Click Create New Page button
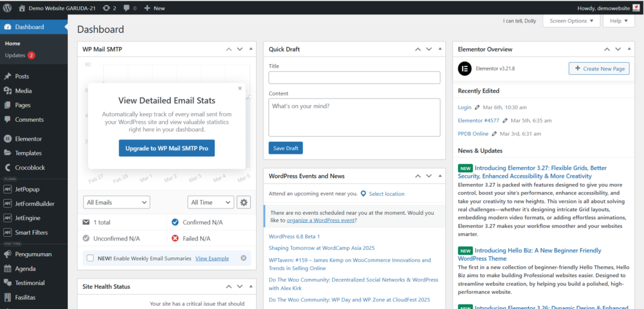 [599, 68]
